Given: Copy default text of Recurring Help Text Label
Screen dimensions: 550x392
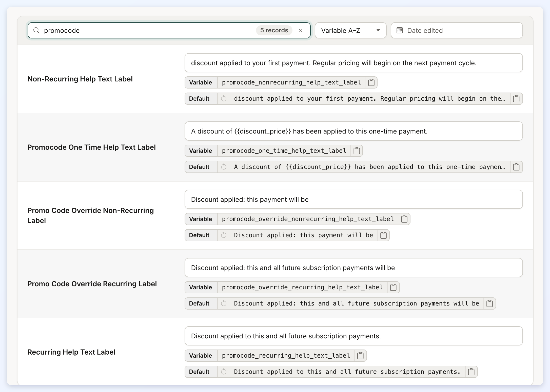Looking at the screenshot, I should pyautogui.click(x=471, y=372).
